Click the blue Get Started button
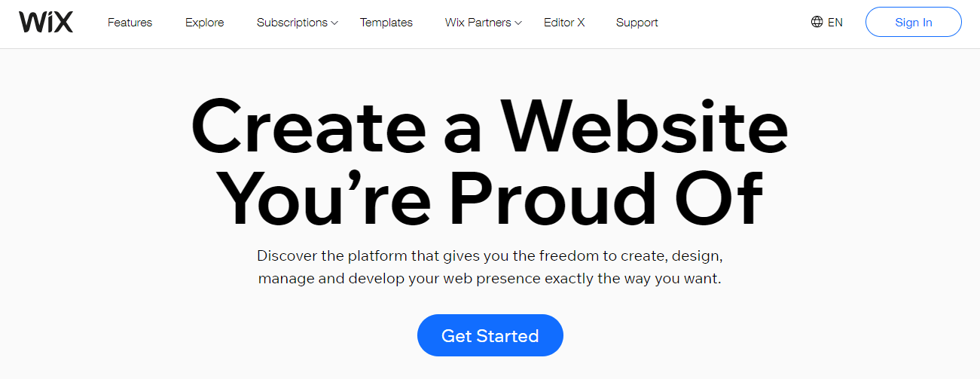980x379 pixels. (x=490, y=335)
